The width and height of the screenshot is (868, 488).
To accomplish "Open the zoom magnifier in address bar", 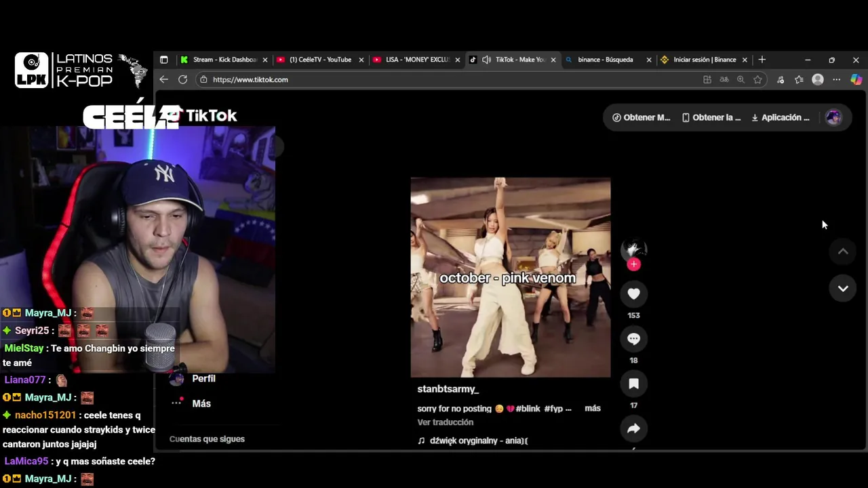I will pos(741,79).
